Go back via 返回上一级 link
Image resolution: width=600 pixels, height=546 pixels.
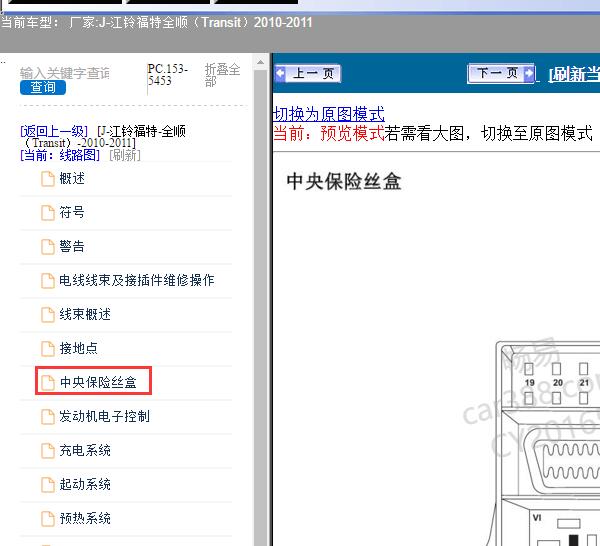tap(54, 131)
